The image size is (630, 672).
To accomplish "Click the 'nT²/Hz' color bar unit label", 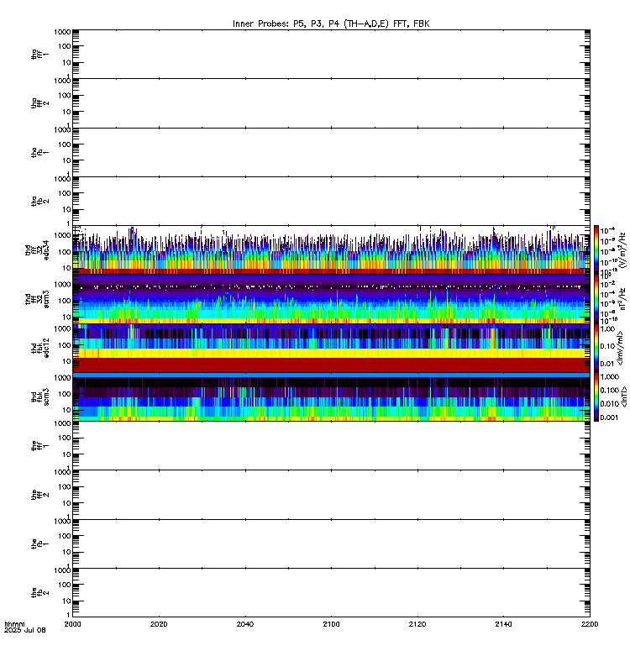I will click(623, 299).
